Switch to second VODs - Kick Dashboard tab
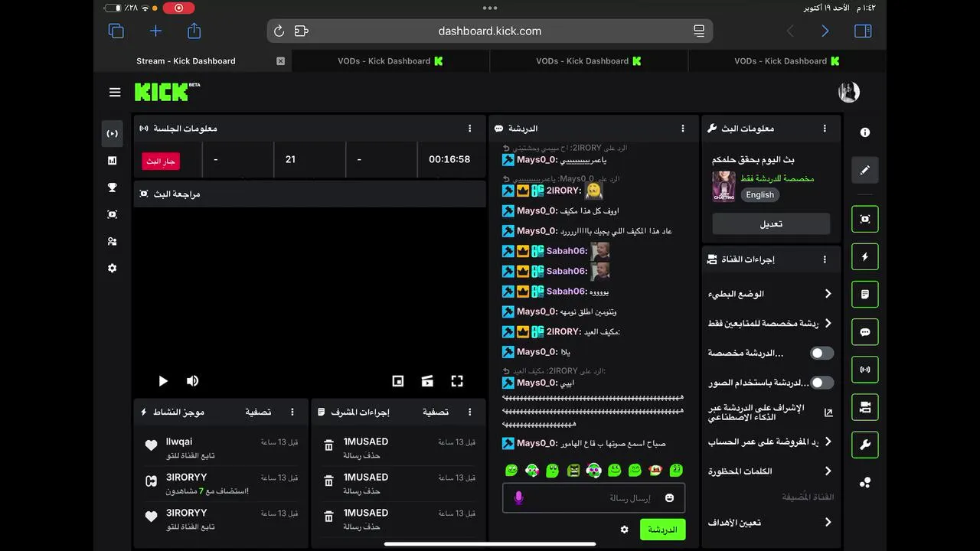This screenshot has height=551, width=980. click(589, 61)
